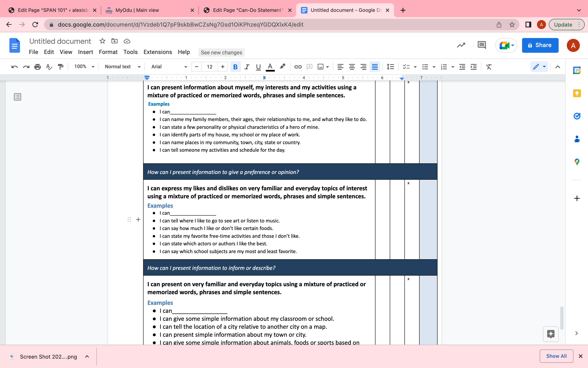Click the Print icon
The width and height of the screenshot is (588, 368).
[x=37, y=67]
